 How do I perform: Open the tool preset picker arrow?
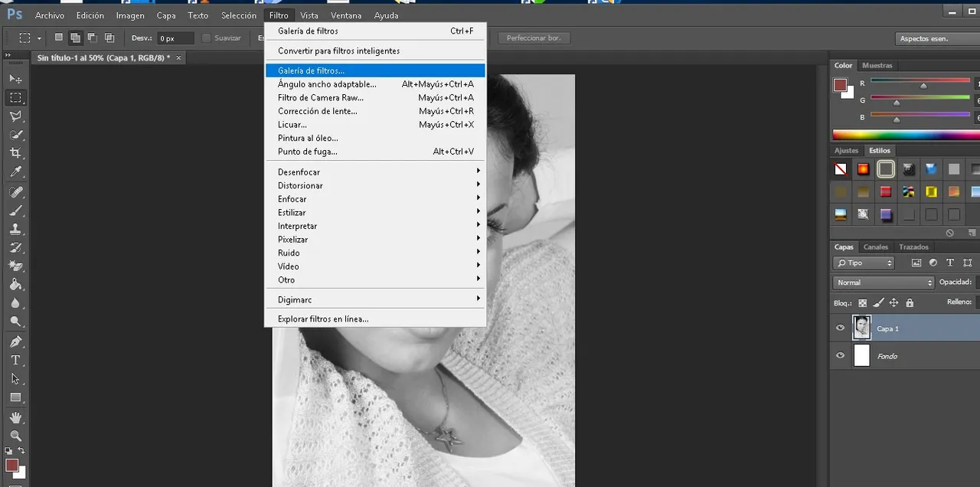(38, 38)
